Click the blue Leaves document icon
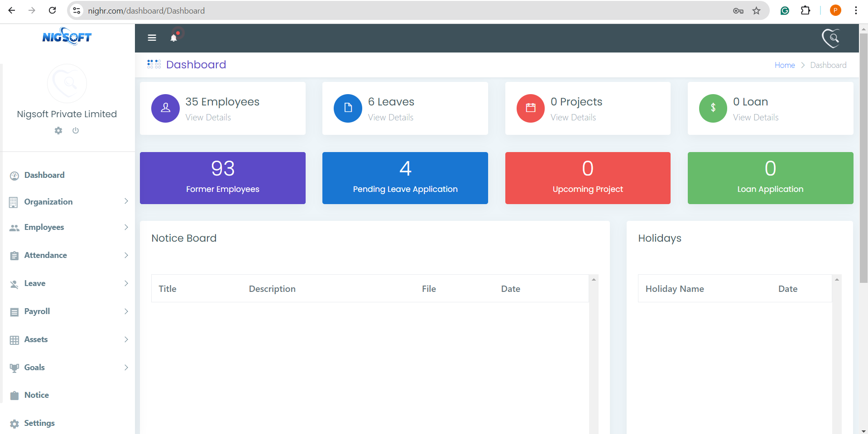868x434 pixels. coord(348,108)
